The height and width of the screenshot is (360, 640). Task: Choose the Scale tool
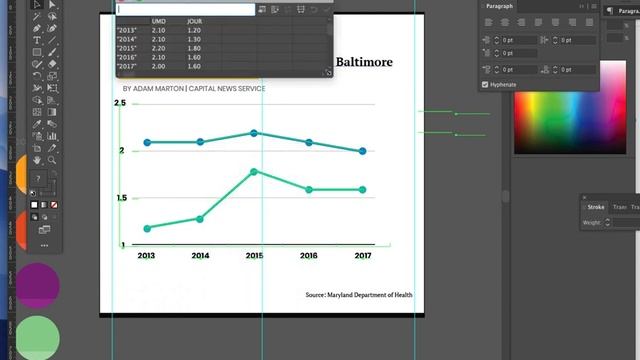coord(52,76)
